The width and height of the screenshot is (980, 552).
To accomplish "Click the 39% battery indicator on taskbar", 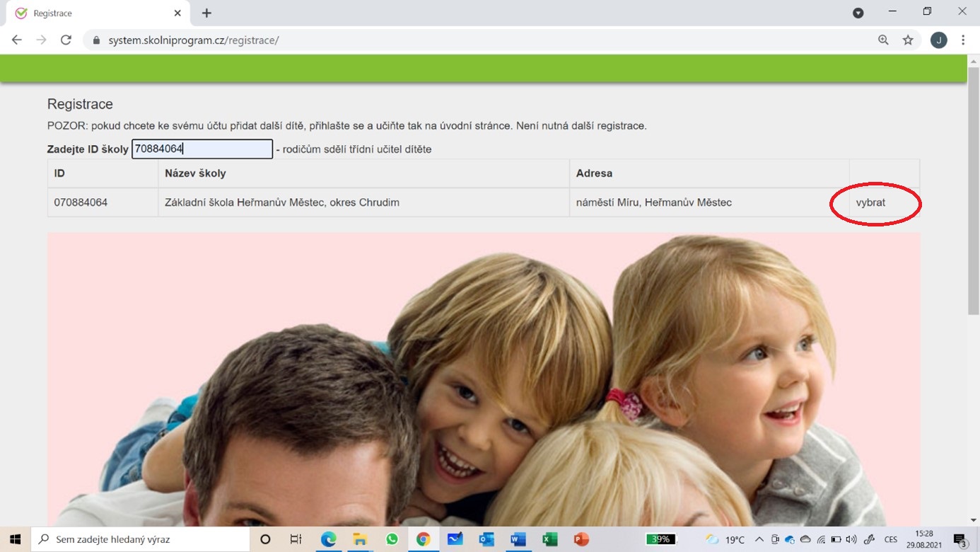I will [x=661, y=539].
